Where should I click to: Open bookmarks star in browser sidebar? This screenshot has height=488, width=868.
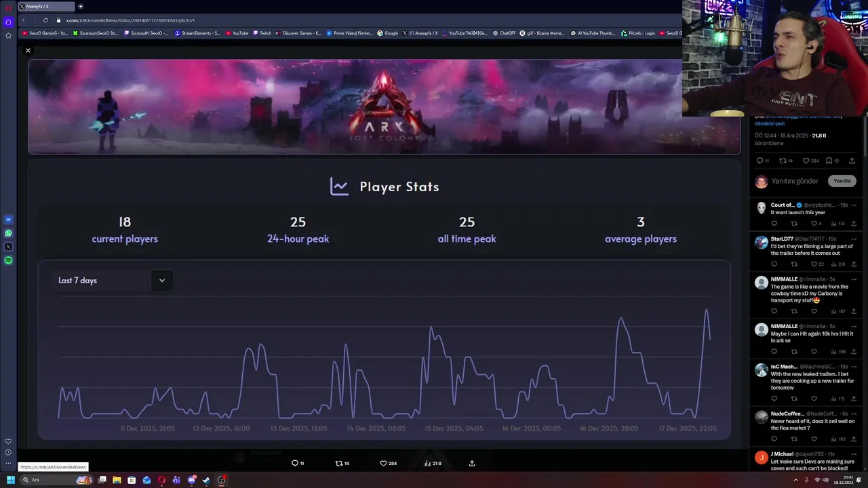coord(8,35)
